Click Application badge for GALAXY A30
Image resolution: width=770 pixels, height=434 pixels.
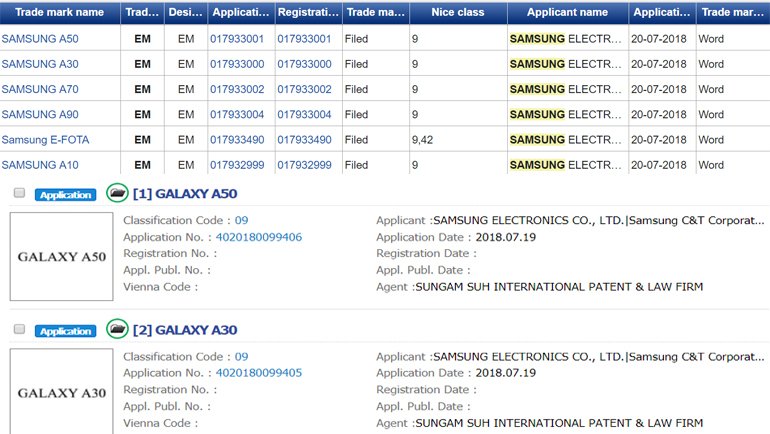click(x=65, y=331)
